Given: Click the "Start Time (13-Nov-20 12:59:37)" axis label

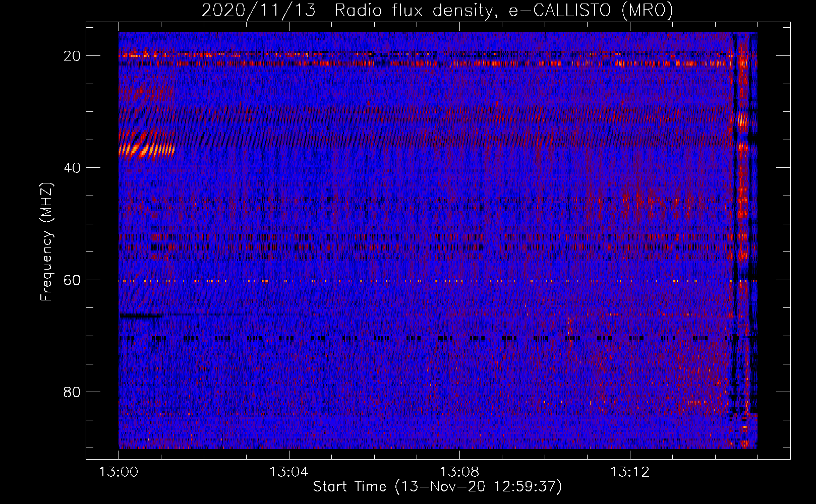Looking at the screenshot, I should tap(437, 487).
